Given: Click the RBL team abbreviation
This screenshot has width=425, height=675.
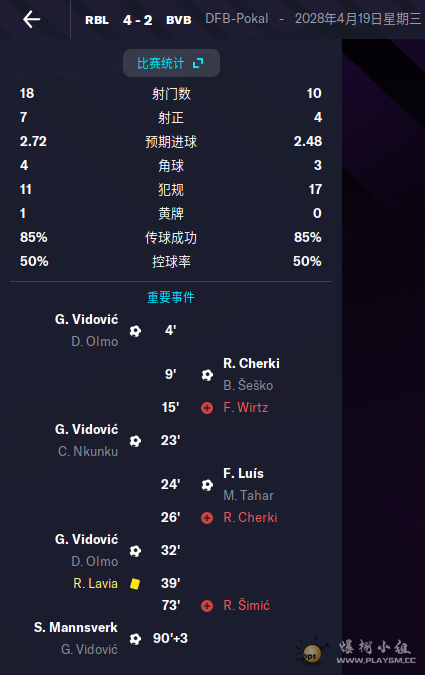Looking at the screenshot, I should [x=97, y=20].
